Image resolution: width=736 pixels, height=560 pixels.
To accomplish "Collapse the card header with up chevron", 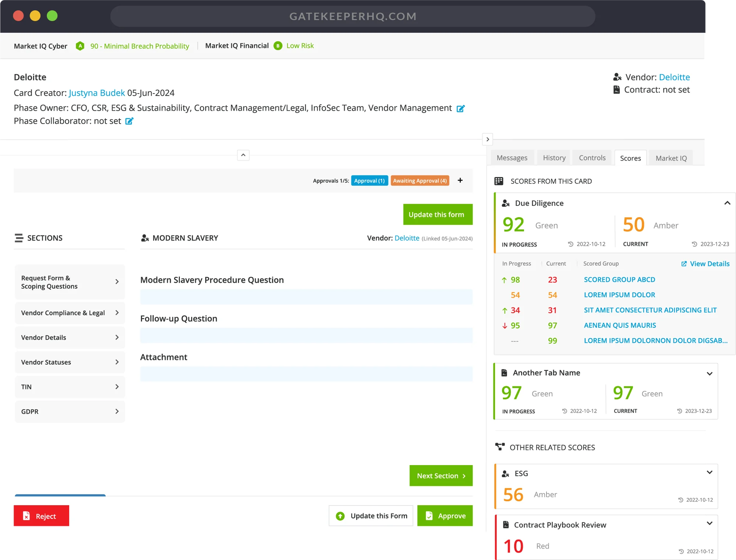I will point(243,155).
